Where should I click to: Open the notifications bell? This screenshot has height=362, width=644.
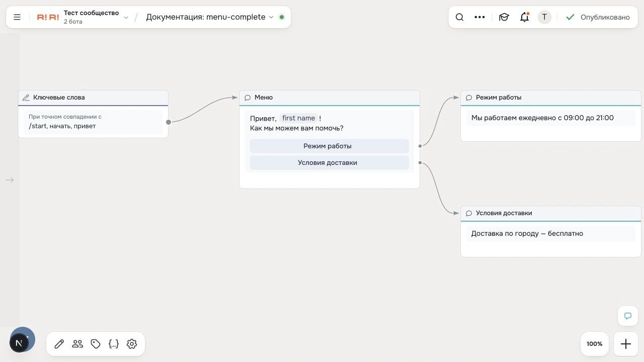tap(524, 17)
